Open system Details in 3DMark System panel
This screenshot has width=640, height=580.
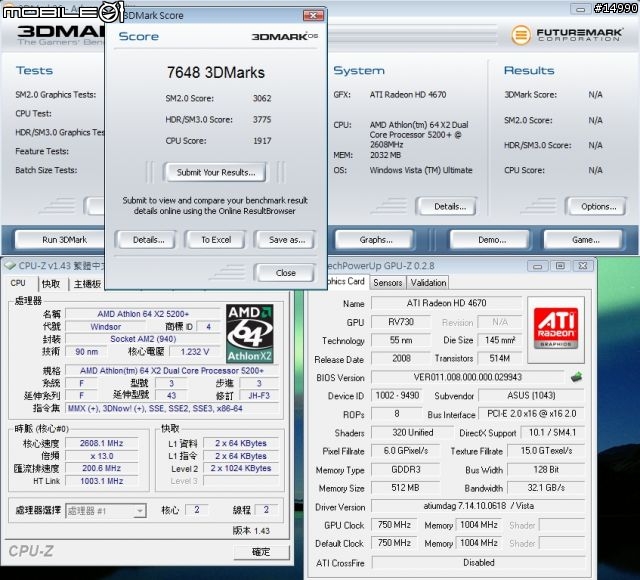449,207
